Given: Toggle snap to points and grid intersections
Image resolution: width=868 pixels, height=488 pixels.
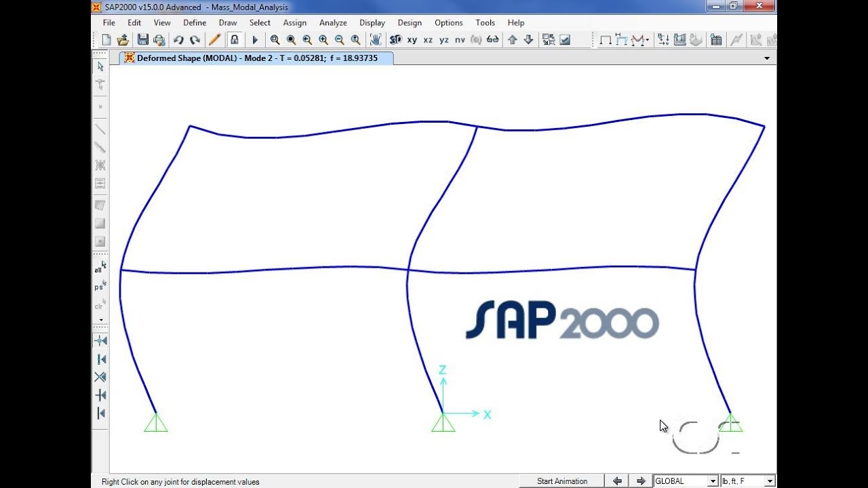Looking at the screenshot, I should pos(100,341).
